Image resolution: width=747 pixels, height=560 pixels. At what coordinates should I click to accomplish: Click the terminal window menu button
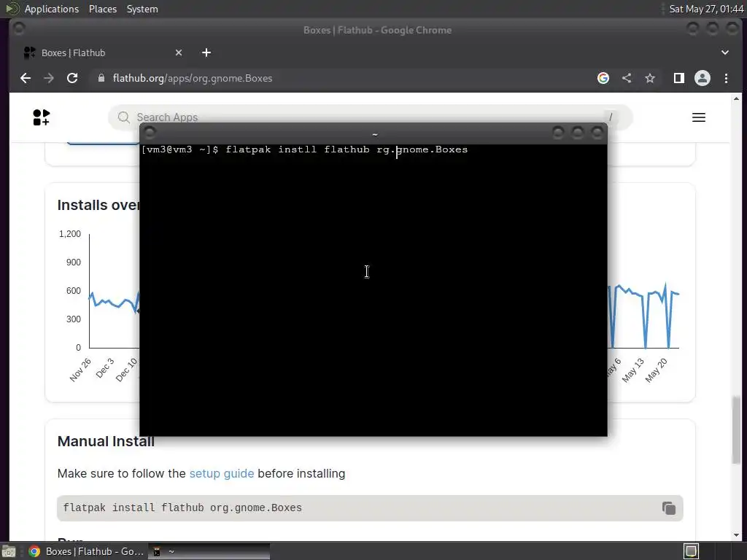(x=150, y=133)
